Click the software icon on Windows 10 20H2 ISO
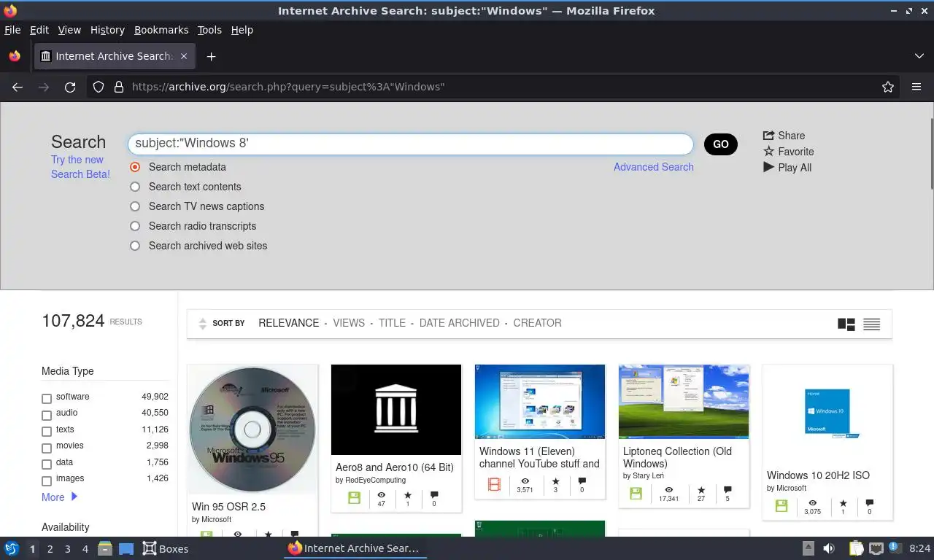This screenshot has height=560, width=934. 781,505
